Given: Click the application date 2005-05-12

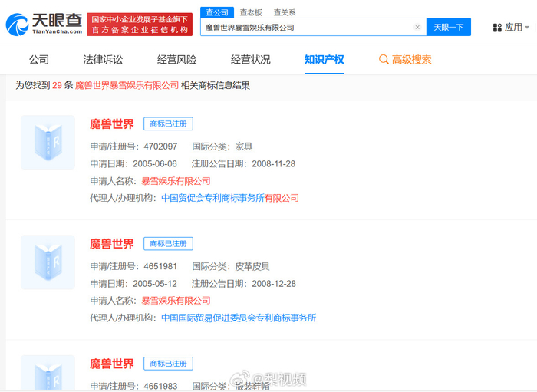Looking at the screenshot, I should (x=155, y=284).
